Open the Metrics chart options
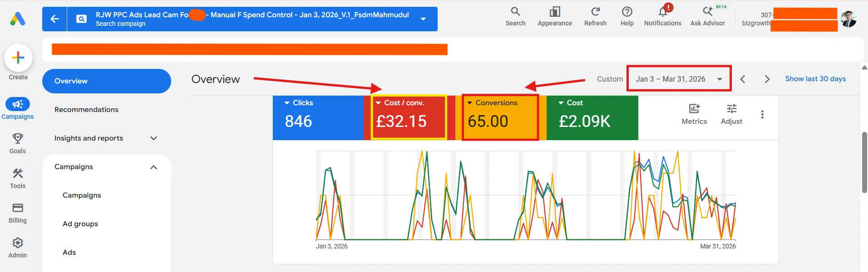Image resolution: width=868 pixels, height=272 pixels. click(694, 114)
